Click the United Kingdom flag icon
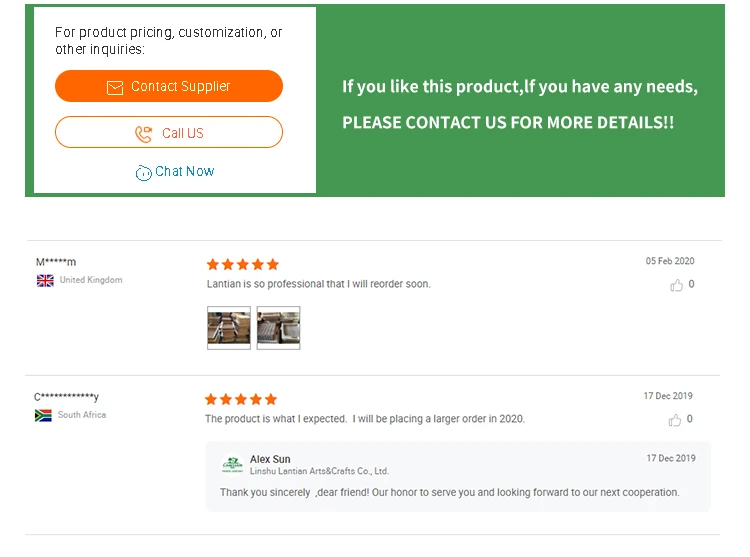 point(45,281)
